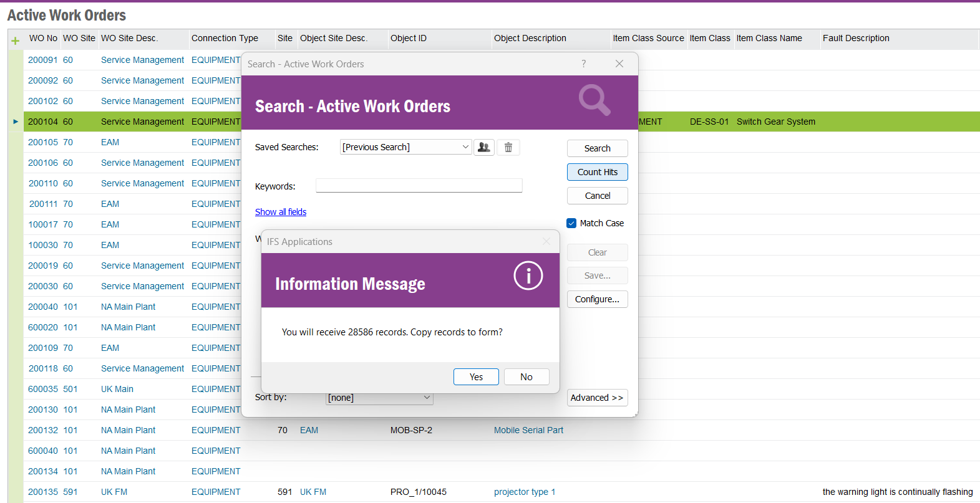Click the PRO_1/10045 object ID cell
Viewport: 980px width, 503px height.
coord(419,492)
